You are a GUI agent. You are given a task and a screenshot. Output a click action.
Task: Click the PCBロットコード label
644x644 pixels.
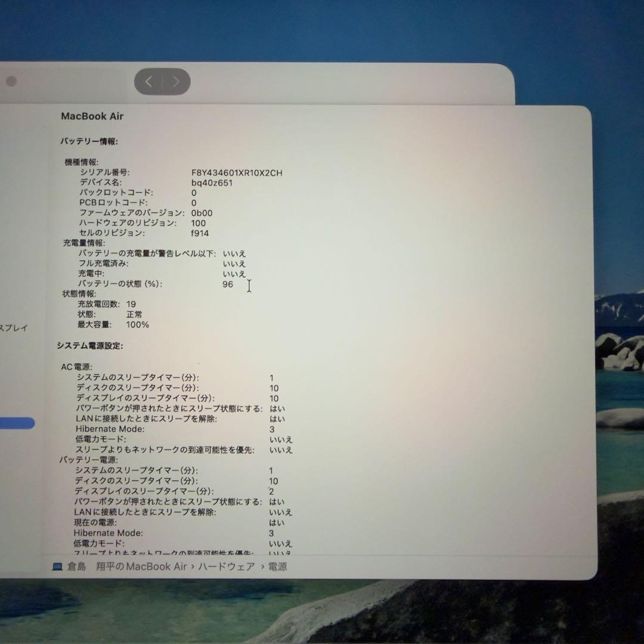[113, 203]
